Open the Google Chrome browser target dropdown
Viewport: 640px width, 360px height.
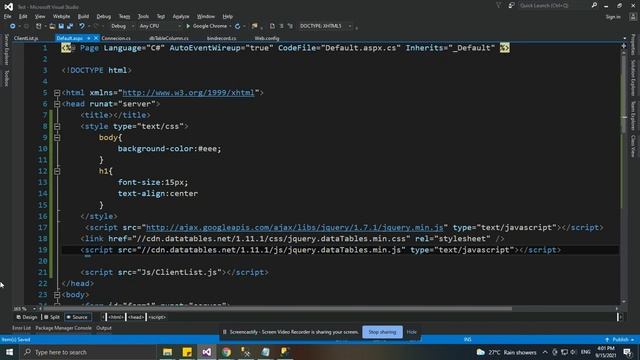coord(231,26)
